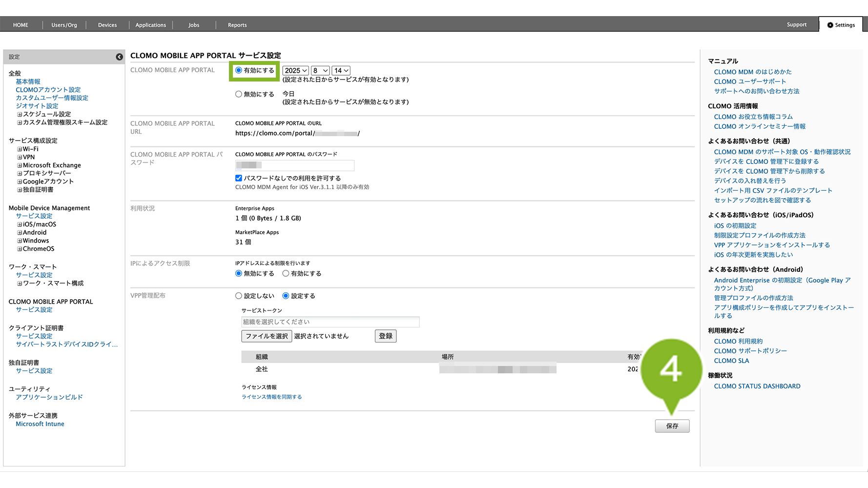
Task: Open the day 14 dropdown
Action: tap(341, 71)
